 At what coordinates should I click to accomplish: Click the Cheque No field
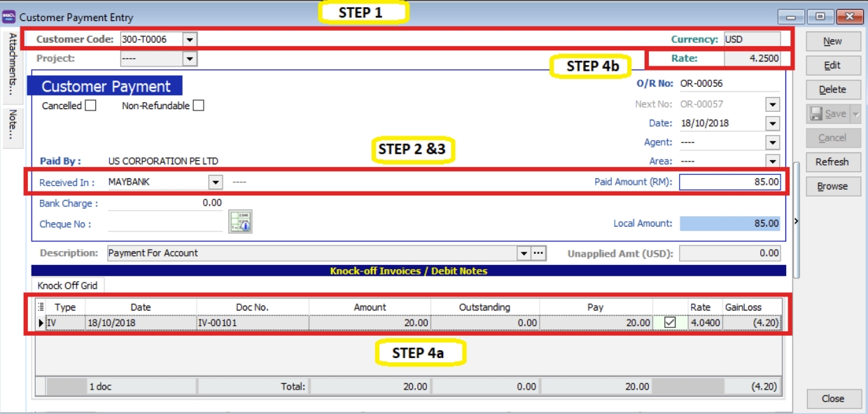pos(165,224)
